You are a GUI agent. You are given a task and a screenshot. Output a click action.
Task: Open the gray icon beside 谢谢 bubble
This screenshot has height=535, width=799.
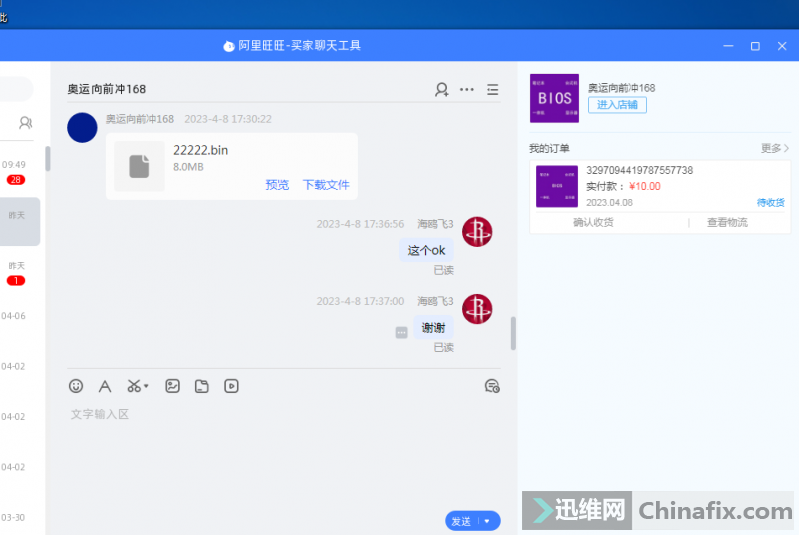tap(402, 333)
